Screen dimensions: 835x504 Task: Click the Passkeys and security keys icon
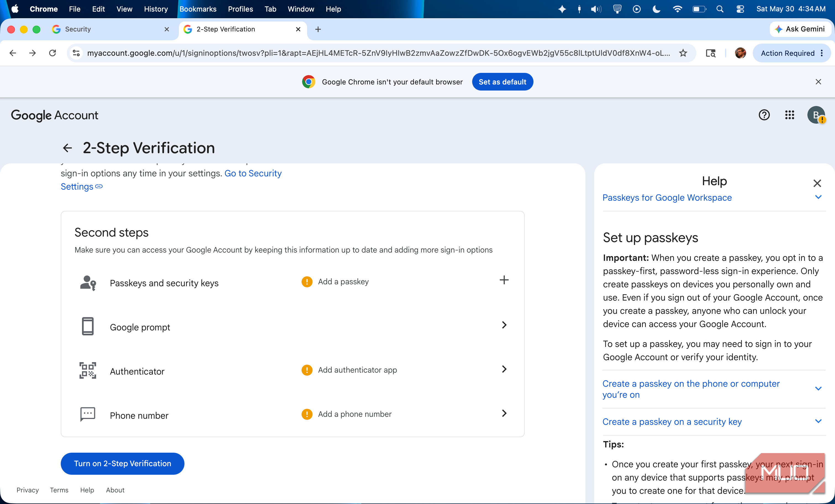click(88, 283)
